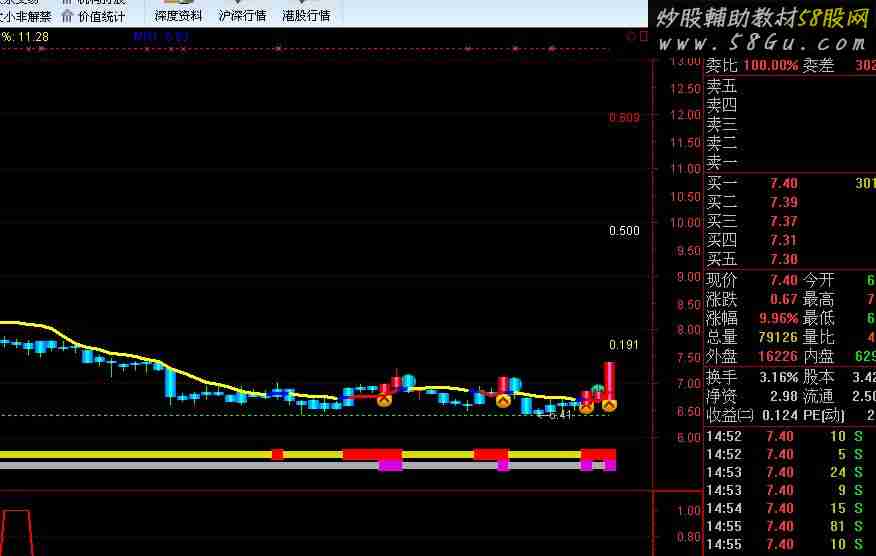
Task: Click the 买四 bid price 7.31
Action: pos(783,240)
